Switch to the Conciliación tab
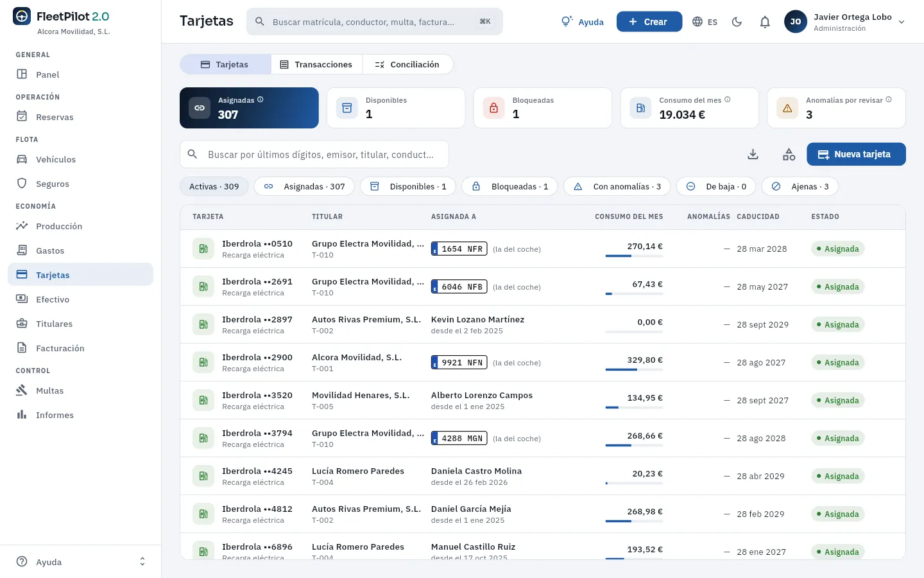This screenshot has height=578, width=924. [407, 64]
